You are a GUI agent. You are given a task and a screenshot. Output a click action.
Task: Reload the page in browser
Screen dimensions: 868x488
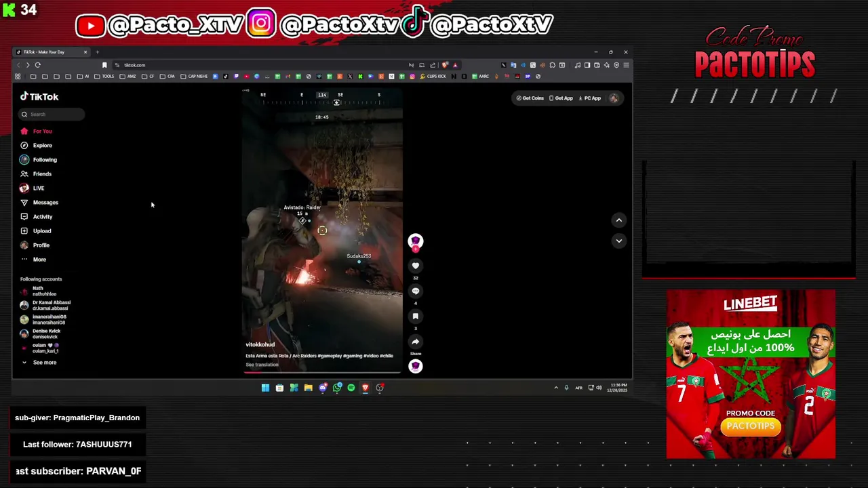38,65
